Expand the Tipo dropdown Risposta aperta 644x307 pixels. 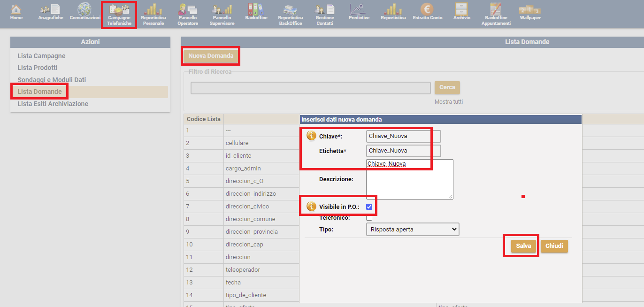(x=412, y=230)
